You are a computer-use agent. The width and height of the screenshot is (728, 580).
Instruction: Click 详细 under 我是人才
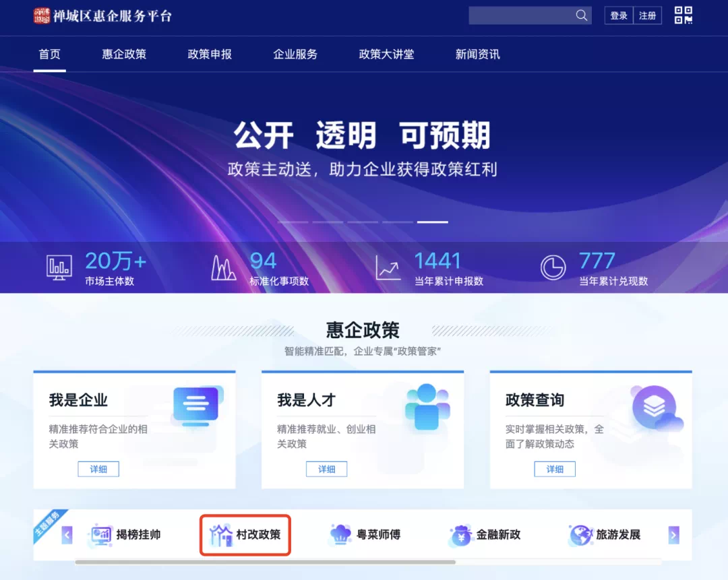(326, 469)
